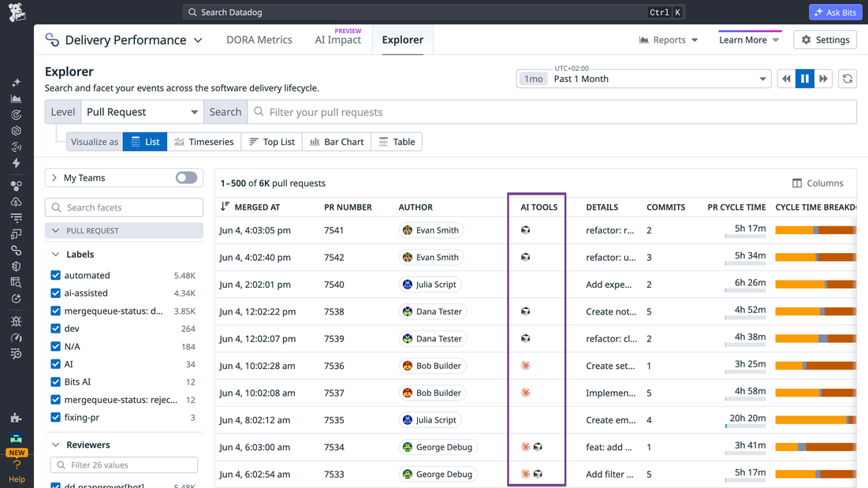Open the sparkle icon in the sidebar

coord(16,83)
